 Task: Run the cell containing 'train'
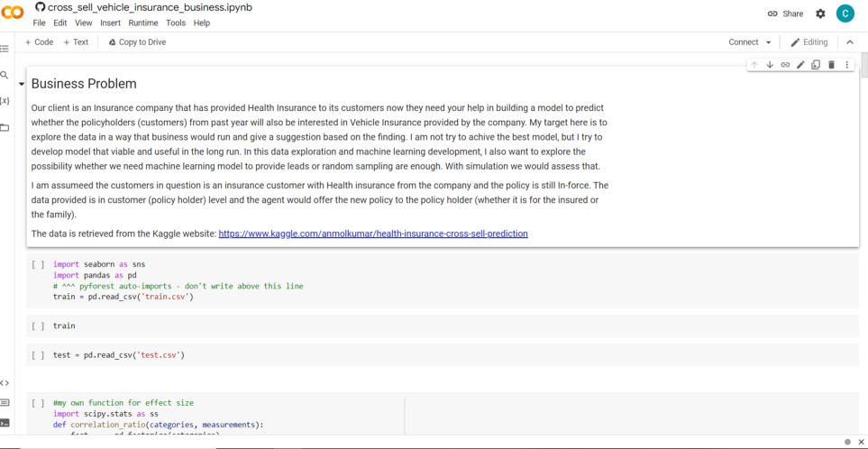pyautogui.click(x=38, y=326)
